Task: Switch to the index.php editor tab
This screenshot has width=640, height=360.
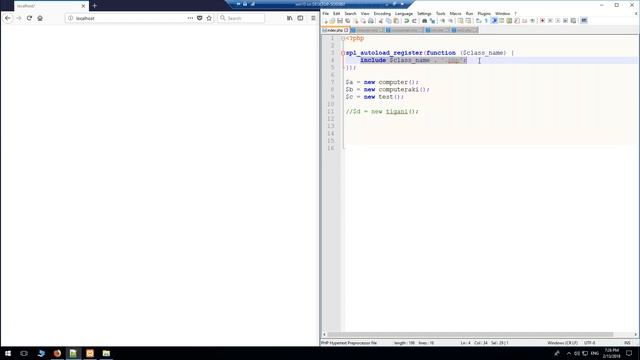Action: 335,30
